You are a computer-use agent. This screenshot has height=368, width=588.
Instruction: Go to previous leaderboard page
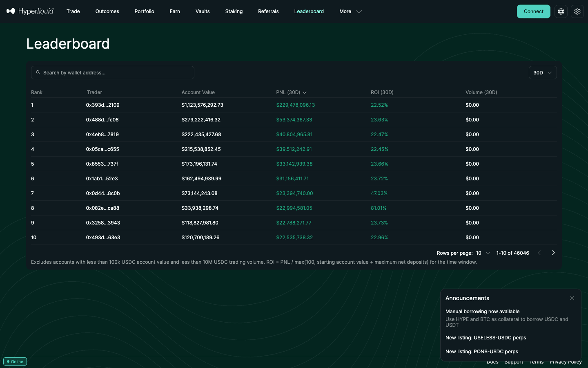click(539, 253)
